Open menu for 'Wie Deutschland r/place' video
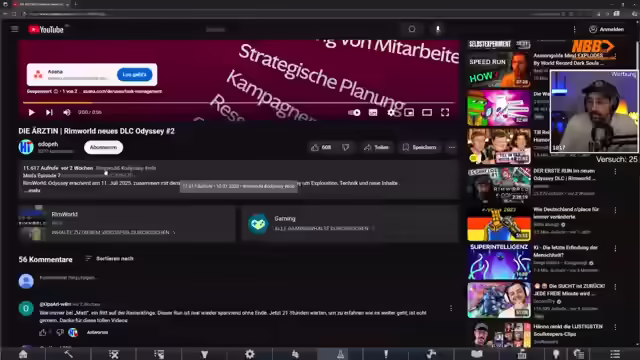 click(616, 210)
